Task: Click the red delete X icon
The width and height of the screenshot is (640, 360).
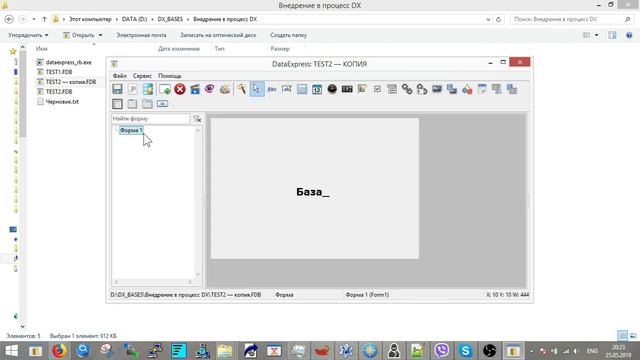Action: 180,89
